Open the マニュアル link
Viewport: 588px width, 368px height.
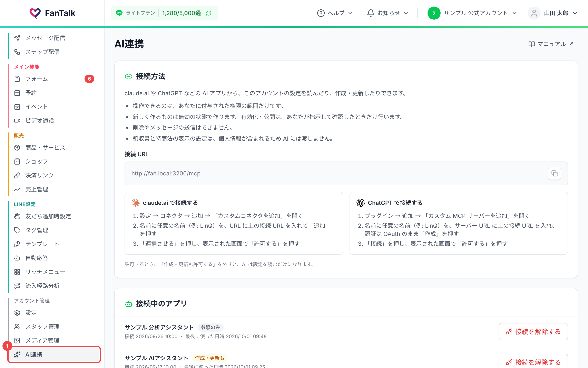click(x=551, y=44)
